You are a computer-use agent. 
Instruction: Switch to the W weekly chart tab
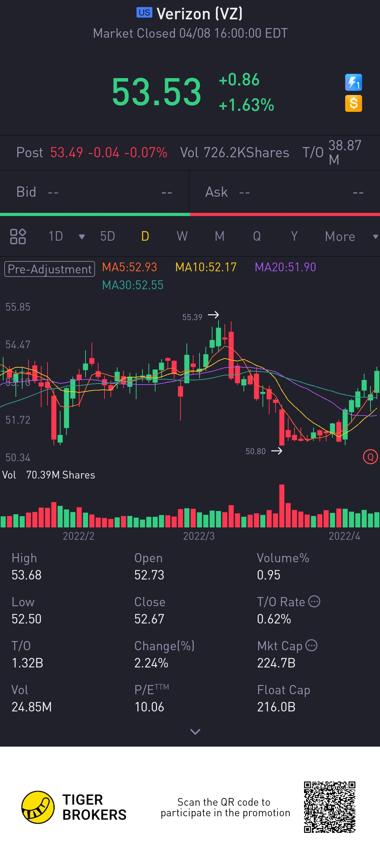pyautogui.click(x=182, y=236)
